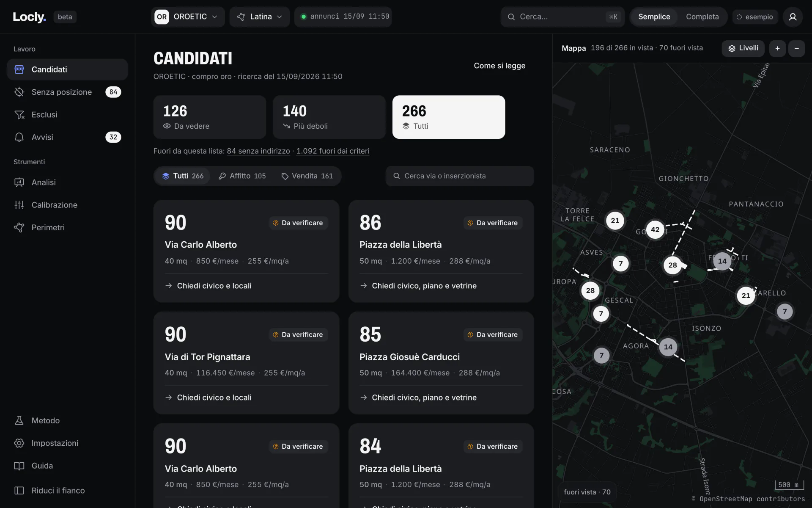The image size is (812, 508).
Task: Select the Affitto 105 tab
Action: (x=242, y=176)
